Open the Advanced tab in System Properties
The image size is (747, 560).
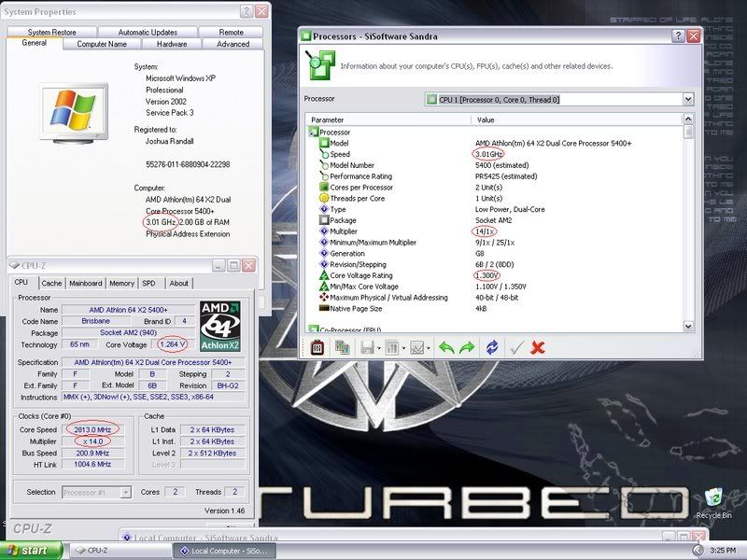[233, 44]
